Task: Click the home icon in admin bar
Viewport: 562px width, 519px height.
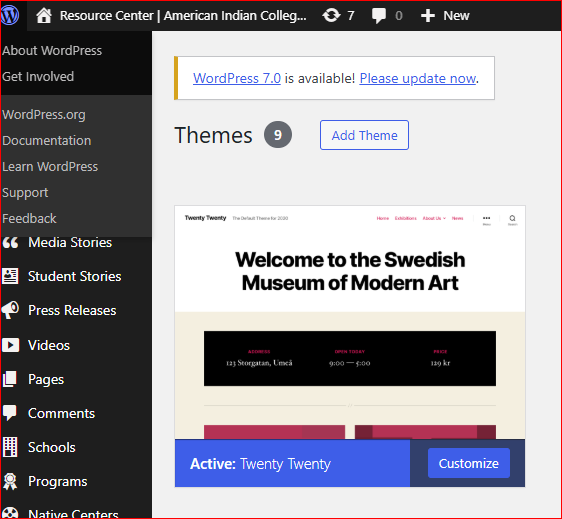Action: 44,16
